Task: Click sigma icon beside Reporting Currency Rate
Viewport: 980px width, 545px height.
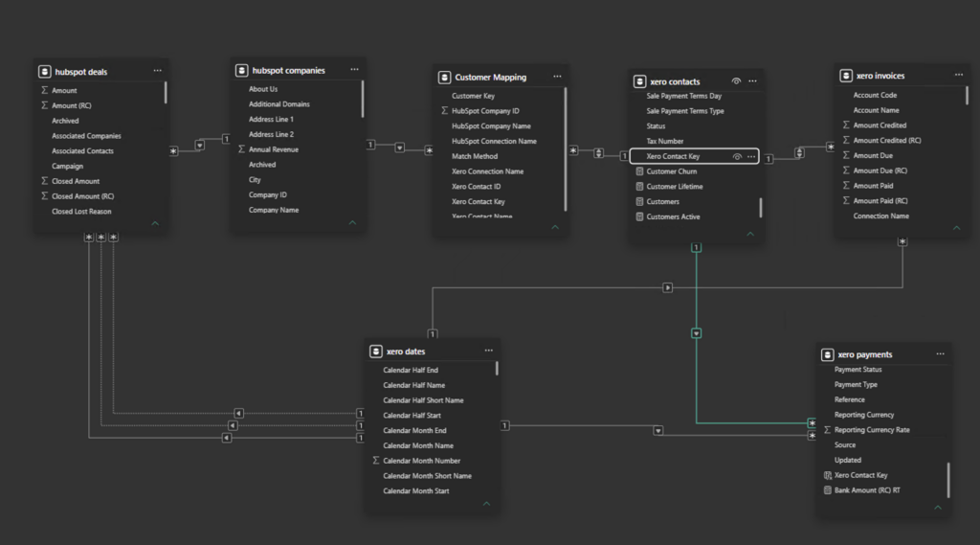Action: (x=827, y=429)
